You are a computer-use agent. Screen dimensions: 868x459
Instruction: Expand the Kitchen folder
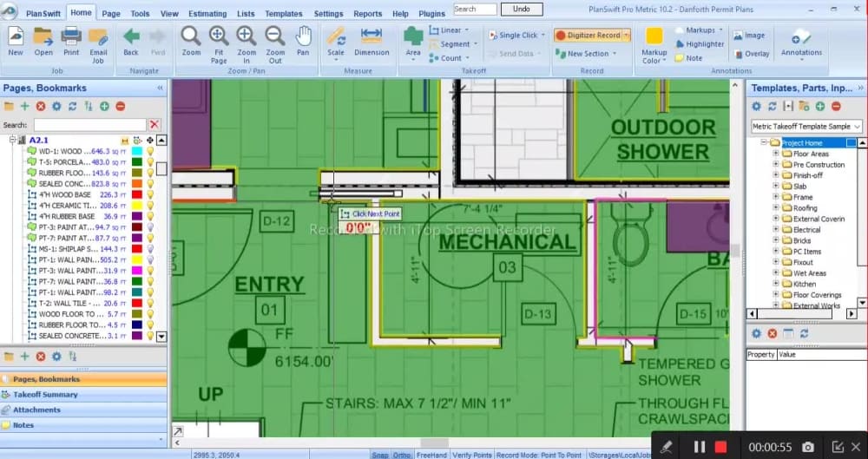click(775, 284)
